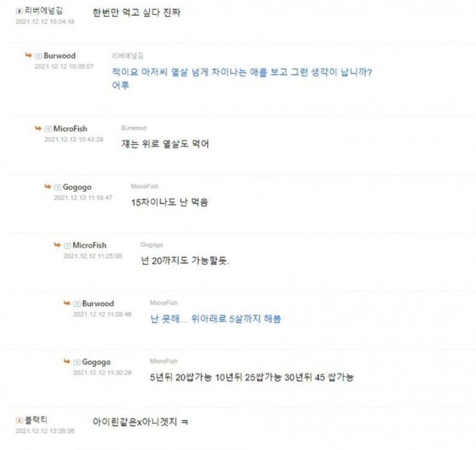The width and height of the screenshot is (476, 450).
Task: Click comment text "한번만 먹고 싶다 진짜"
Action: click(137, 12)
